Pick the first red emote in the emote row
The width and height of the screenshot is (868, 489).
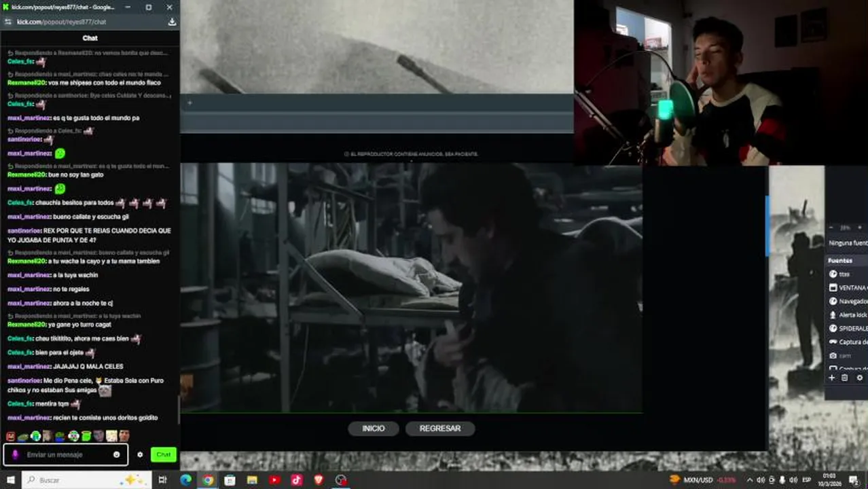click(10, 436)
